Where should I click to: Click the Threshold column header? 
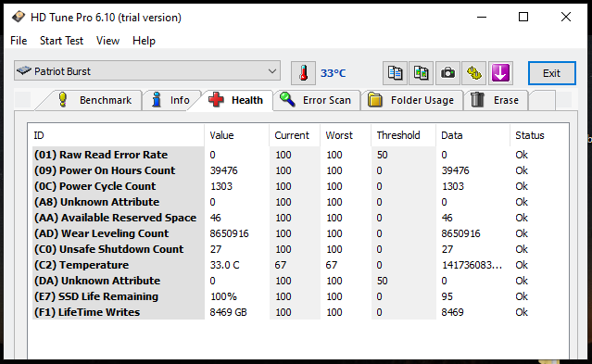pyautogui.click(x=404, y=135)
